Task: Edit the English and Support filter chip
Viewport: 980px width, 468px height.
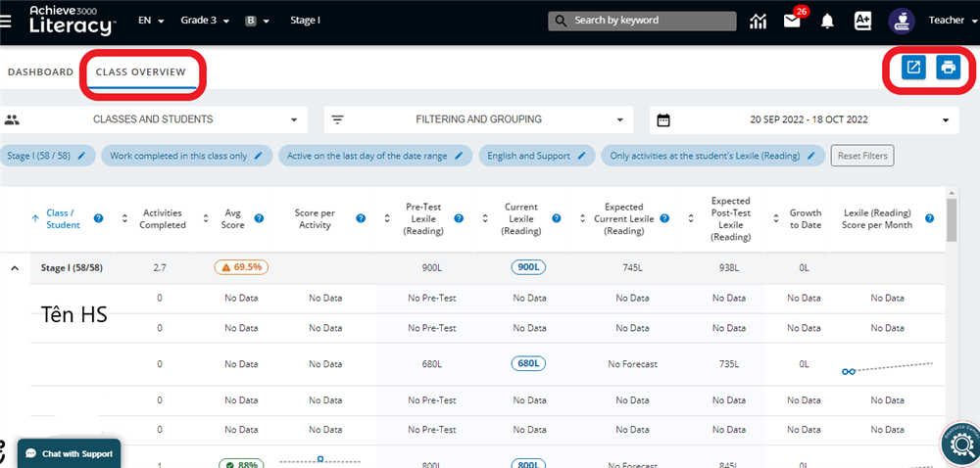Action: [580, 156]
